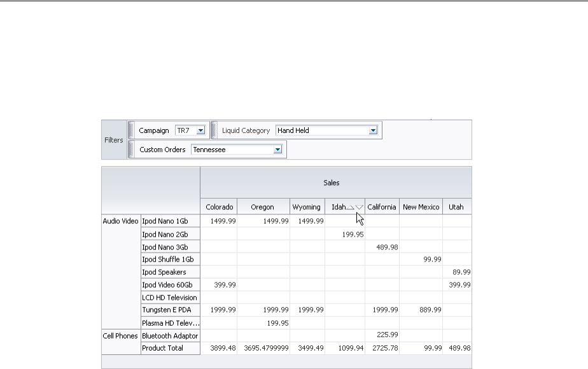Viewport: 588px width, 369px height.
Task: Select the Plasma HD Telev... row header
Action: pyautogui.click(x=171, y=323)
